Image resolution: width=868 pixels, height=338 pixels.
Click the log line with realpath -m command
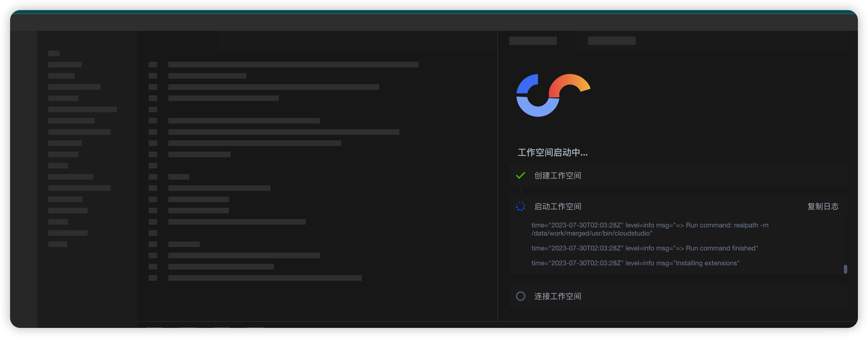(650, 229)
